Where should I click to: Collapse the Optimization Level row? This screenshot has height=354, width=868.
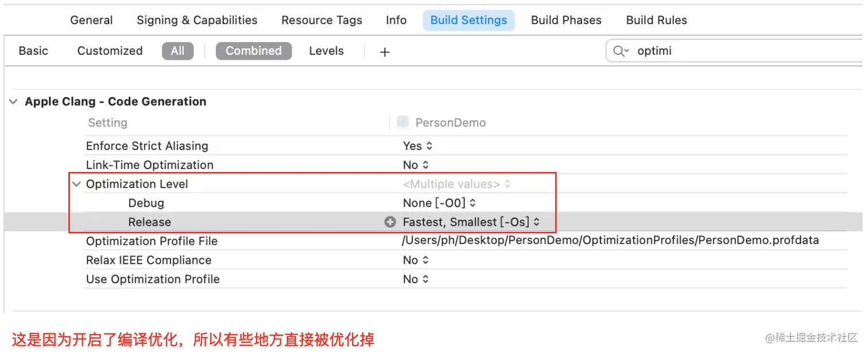pyautogui.click(x=76, y=184)
